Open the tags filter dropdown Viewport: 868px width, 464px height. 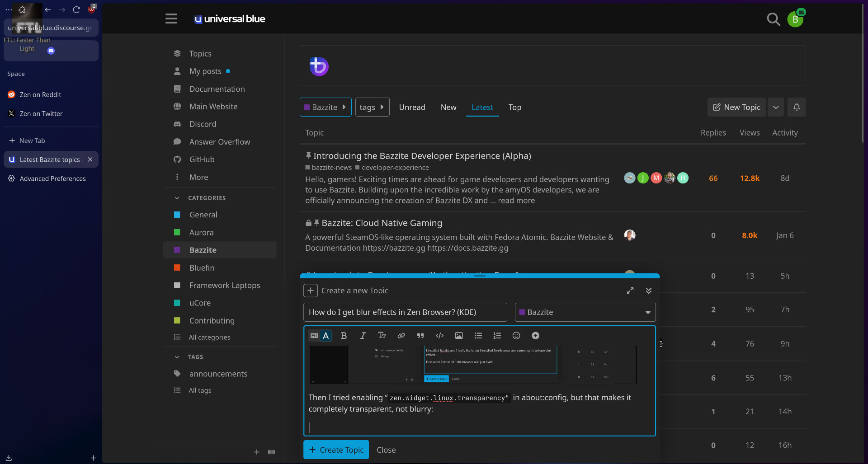372,107
